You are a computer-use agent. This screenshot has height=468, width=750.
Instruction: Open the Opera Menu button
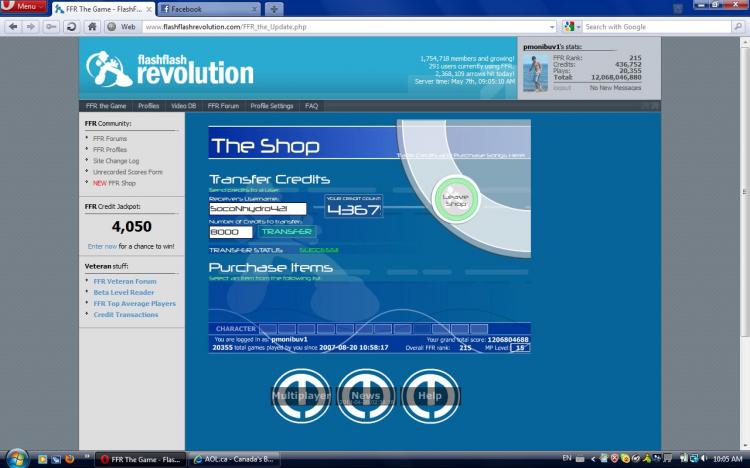24,6
